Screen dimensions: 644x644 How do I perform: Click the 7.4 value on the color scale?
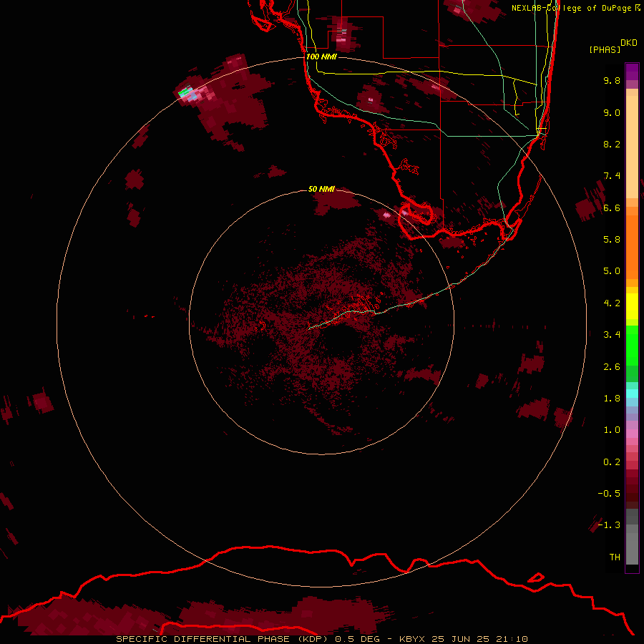point(612,176)
